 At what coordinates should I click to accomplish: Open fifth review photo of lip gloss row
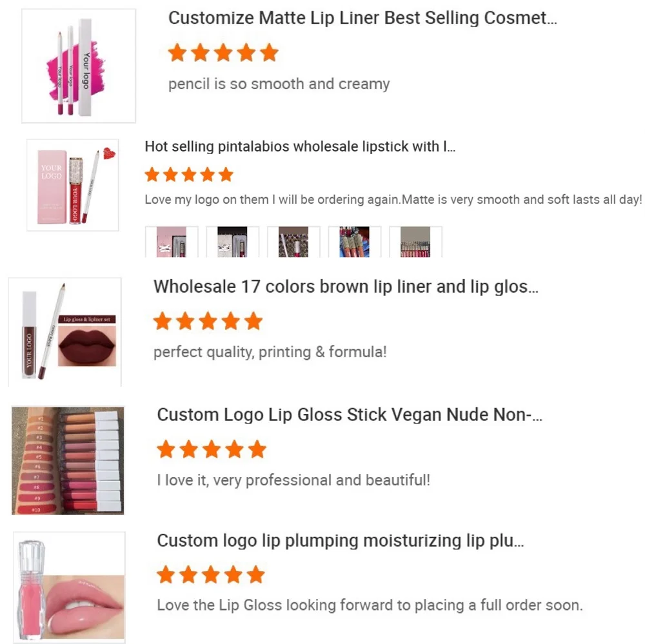point(415,242)
